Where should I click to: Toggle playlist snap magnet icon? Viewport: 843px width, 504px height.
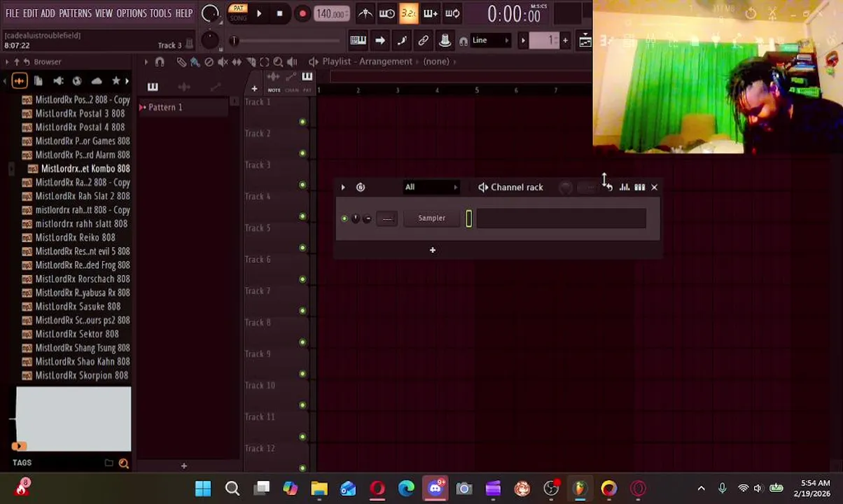[160, 62]
